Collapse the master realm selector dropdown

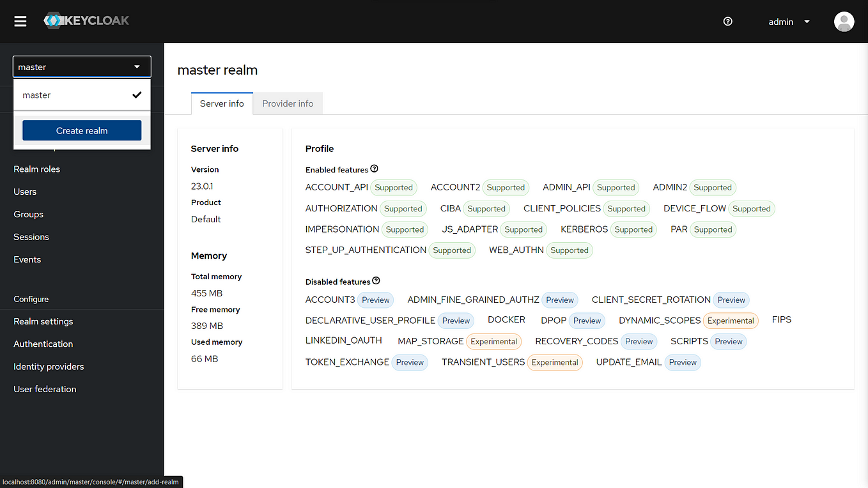[82, 67]
